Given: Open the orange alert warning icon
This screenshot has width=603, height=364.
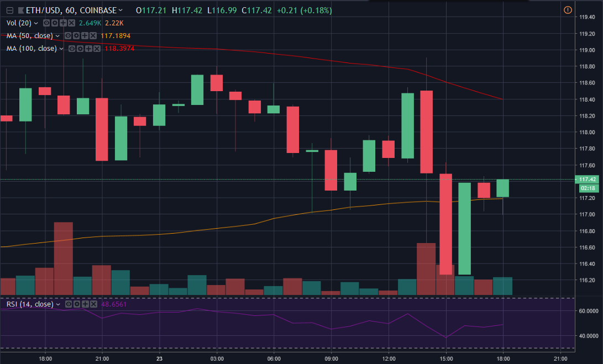Looking at the screenshot, I should (568, 10).
